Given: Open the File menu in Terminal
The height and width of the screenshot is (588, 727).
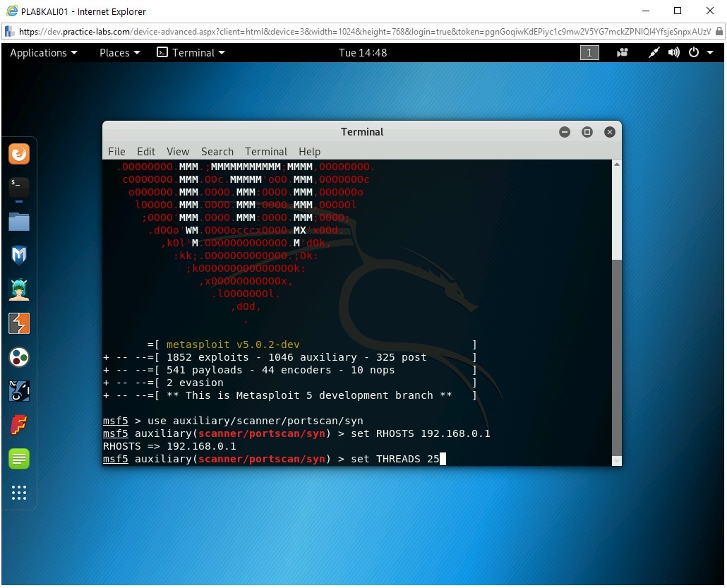Looking at the screenshot, I should pos(116,152).
